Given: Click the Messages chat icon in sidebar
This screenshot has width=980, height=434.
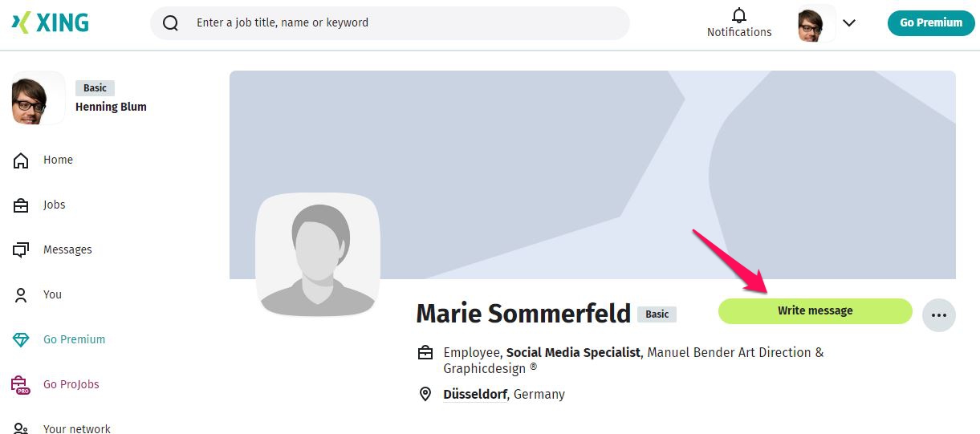Looking at the screenshot, I should [22, 250].
